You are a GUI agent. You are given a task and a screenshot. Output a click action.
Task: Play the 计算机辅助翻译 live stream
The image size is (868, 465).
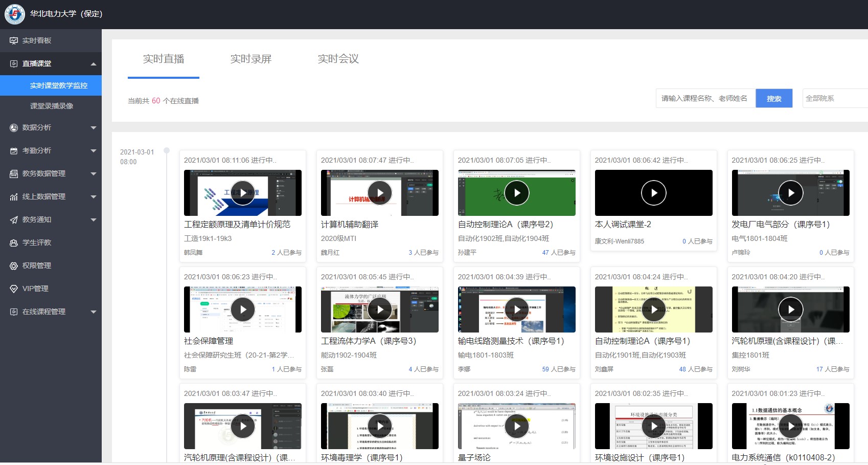[380, 193]
